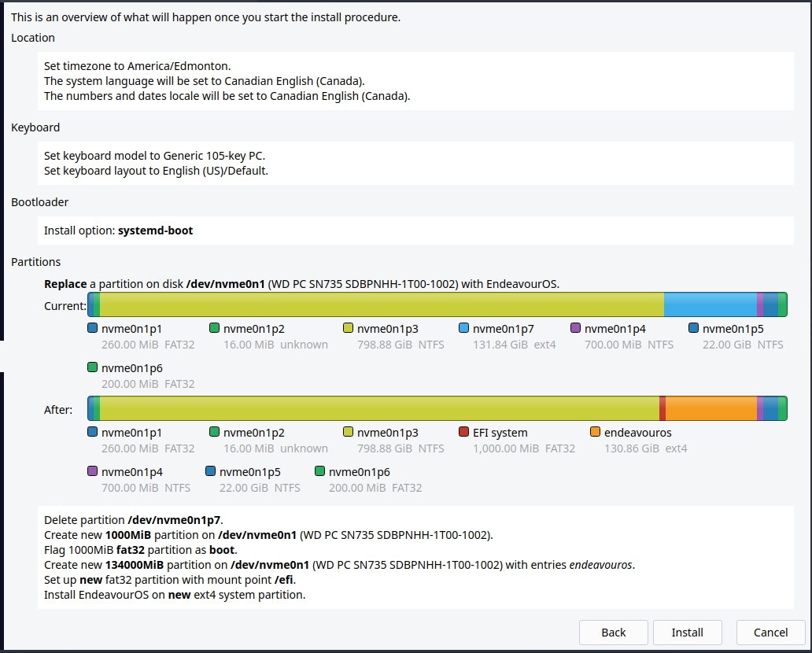This screenshot has height=653, width=812.
Task: Click the Partitions section heading
Action: tap(35, 262)
